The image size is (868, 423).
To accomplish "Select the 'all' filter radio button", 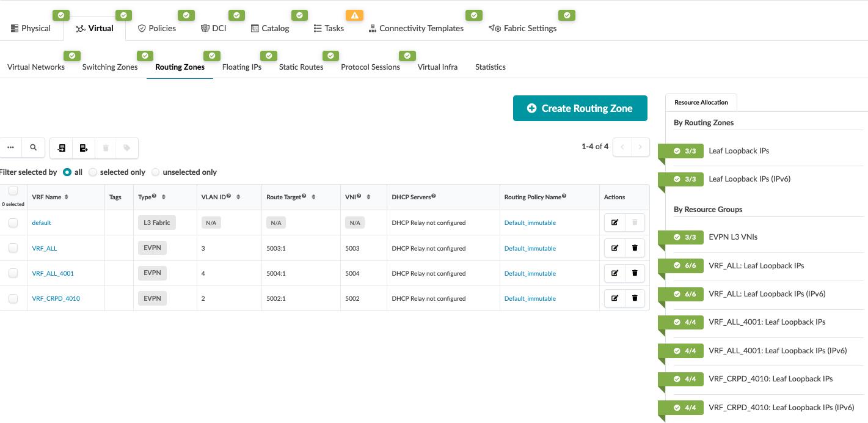I will click(x=67, y=172).
